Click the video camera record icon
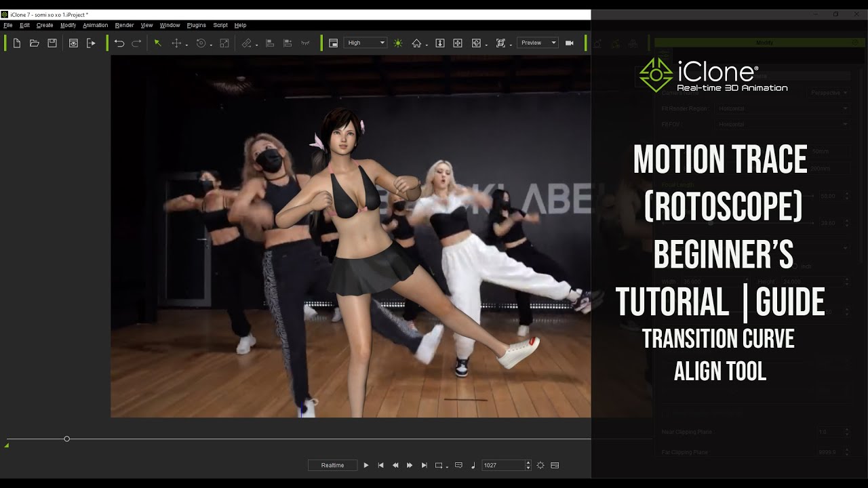The image size is (868, 488). pyautogui.click(x=570, y=43)
